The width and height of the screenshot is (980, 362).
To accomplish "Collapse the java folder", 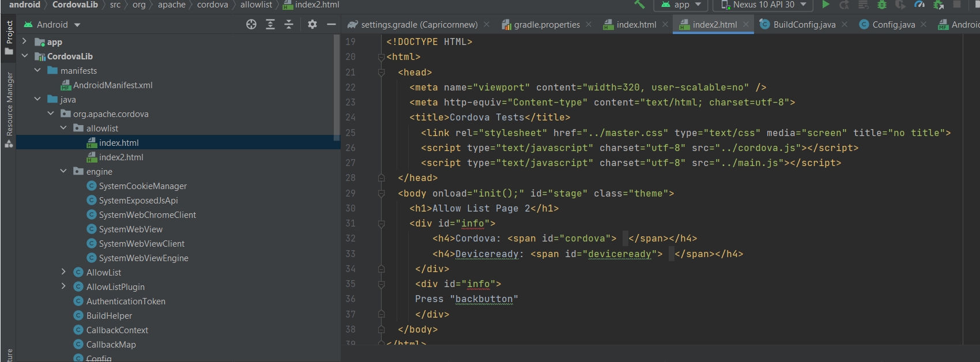I will click(37, 99).
